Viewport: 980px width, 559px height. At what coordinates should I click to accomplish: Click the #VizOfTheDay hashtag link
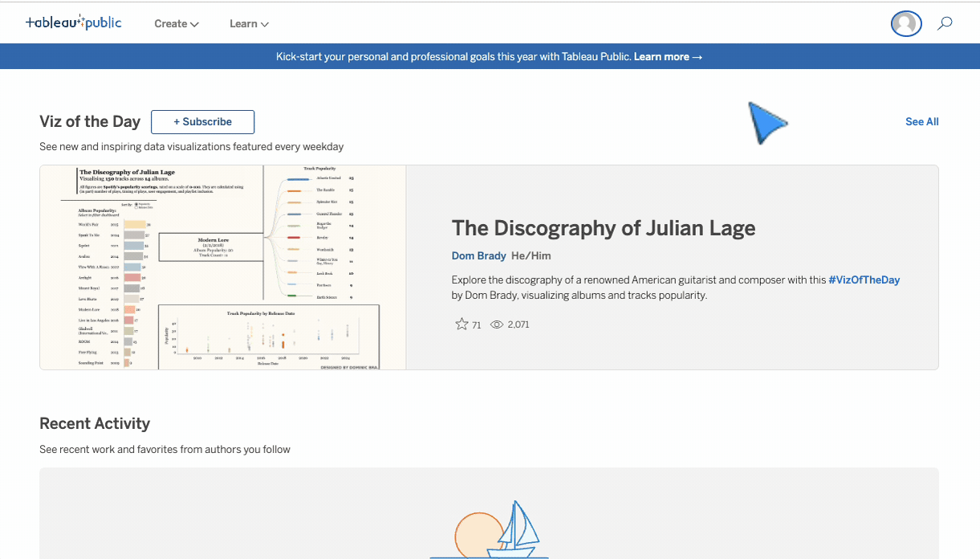click(864, 280)
